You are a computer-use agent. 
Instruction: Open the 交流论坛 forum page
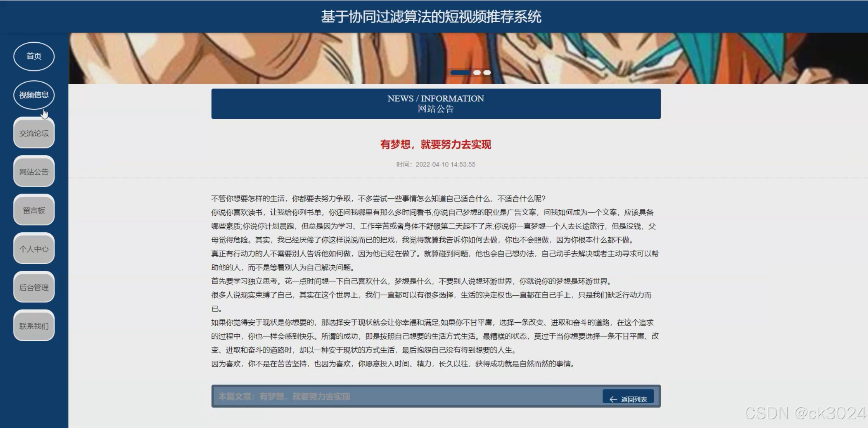click(x=33, y=133)
